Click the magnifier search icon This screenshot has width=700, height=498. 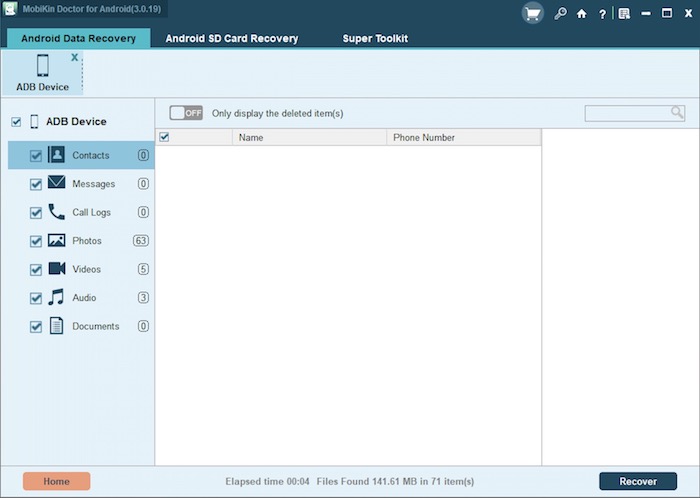tap(677, 112)
